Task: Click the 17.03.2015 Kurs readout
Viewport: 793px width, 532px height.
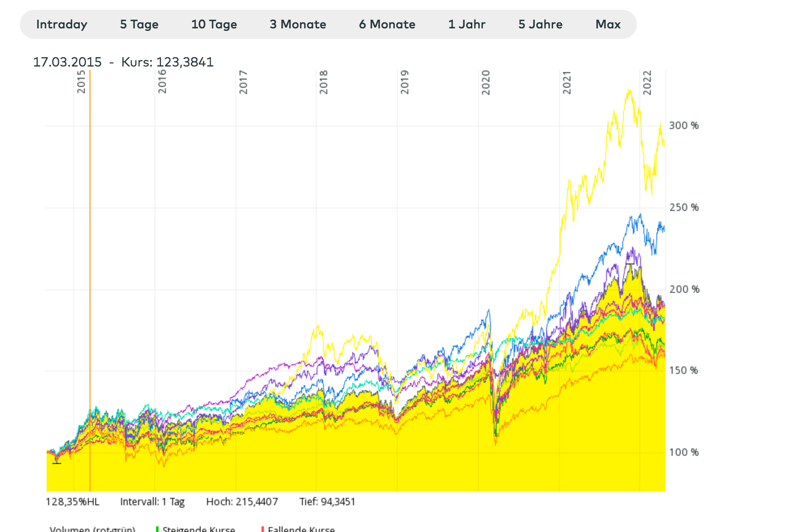Action: pos(123,62)
